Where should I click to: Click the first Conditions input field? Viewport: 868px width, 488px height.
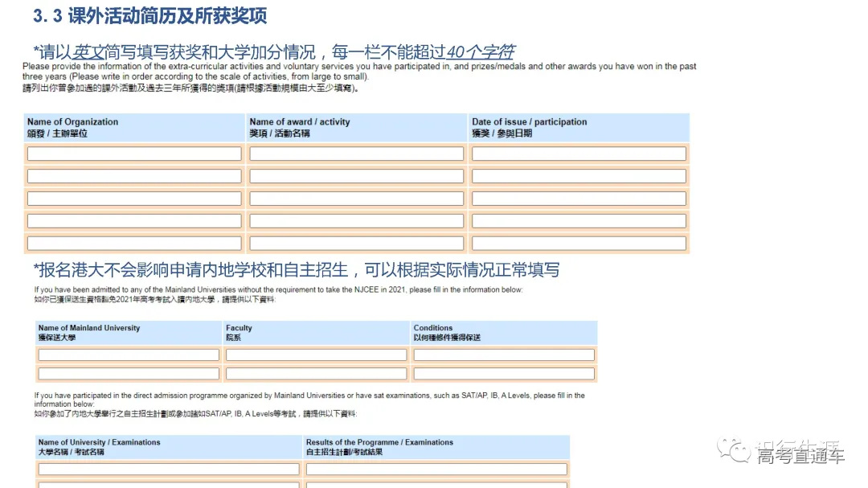[503, 354]
